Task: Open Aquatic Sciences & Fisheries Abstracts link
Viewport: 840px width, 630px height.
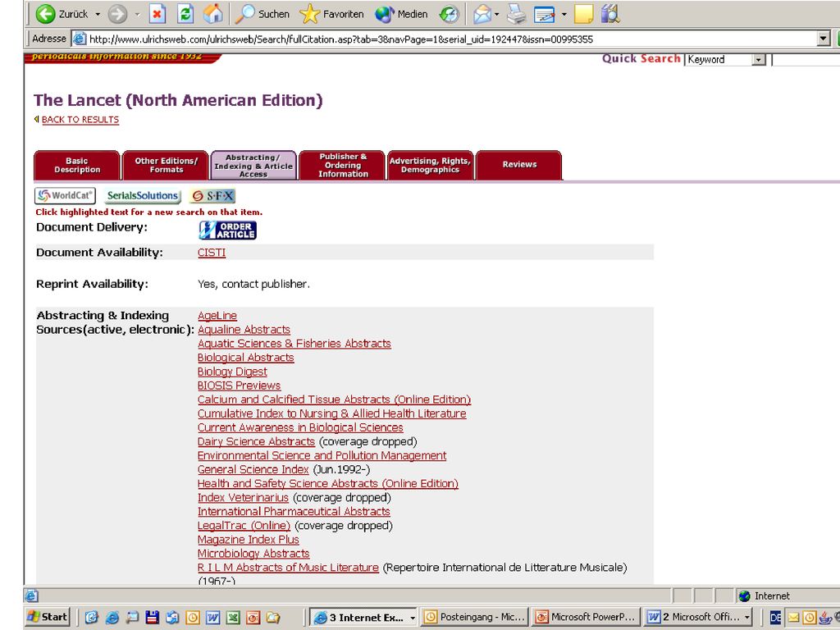Action: [294, 344]
